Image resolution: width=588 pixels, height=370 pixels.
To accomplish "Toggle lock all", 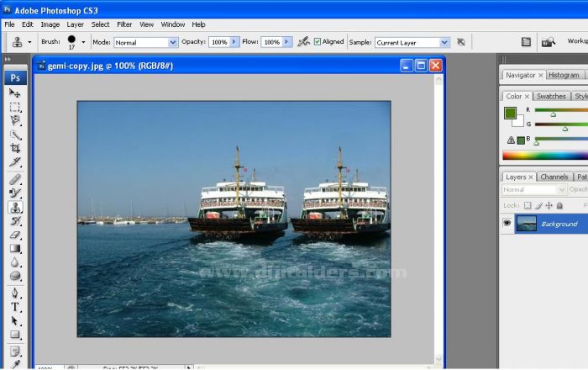I will (x=559, y=205).
